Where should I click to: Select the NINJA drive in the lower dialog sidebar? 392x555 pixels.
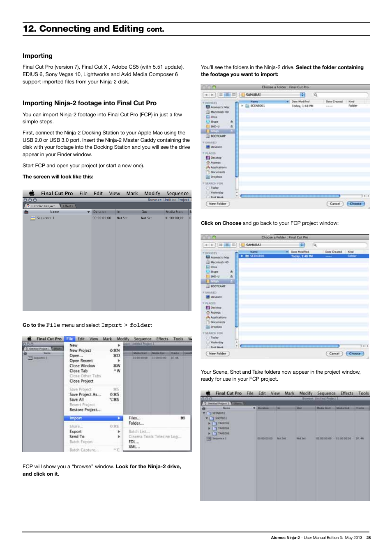218,281
